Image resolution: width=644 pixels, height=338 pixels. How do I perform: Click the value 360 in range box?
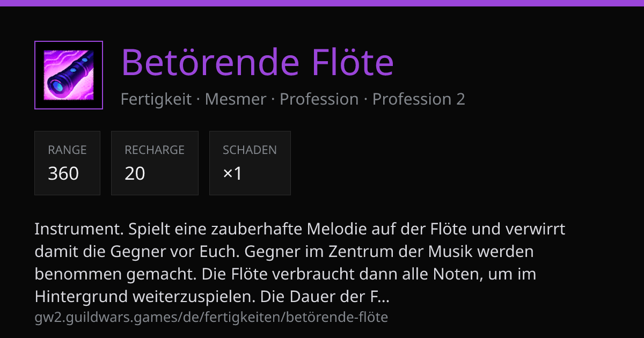point(63,173)
